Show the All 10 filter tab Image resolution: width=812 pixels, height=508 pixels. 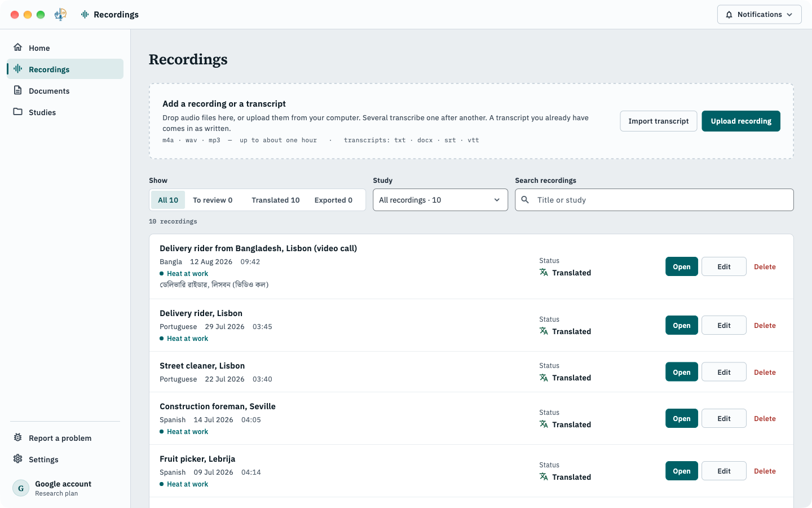[168, 200]
